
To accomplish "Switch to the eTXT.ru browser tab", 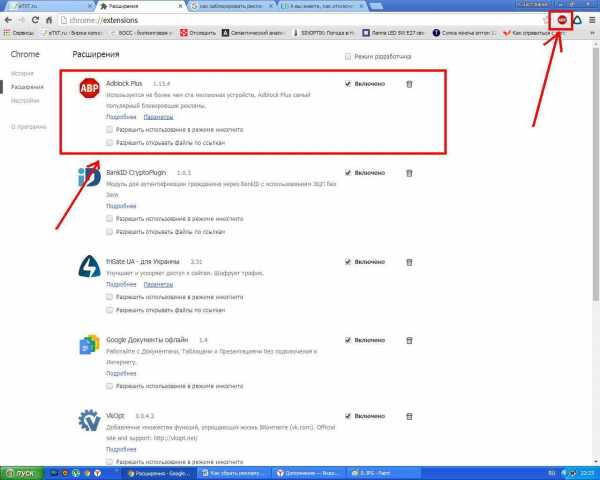I will coord(48,6).
